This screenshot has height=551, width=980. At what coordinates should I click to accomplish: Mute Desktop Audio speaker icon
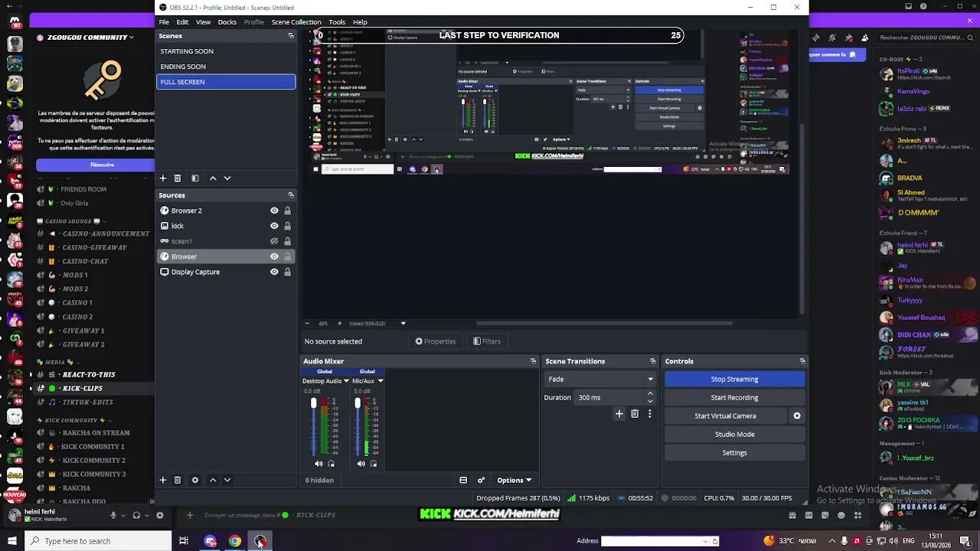click(318, 464)
